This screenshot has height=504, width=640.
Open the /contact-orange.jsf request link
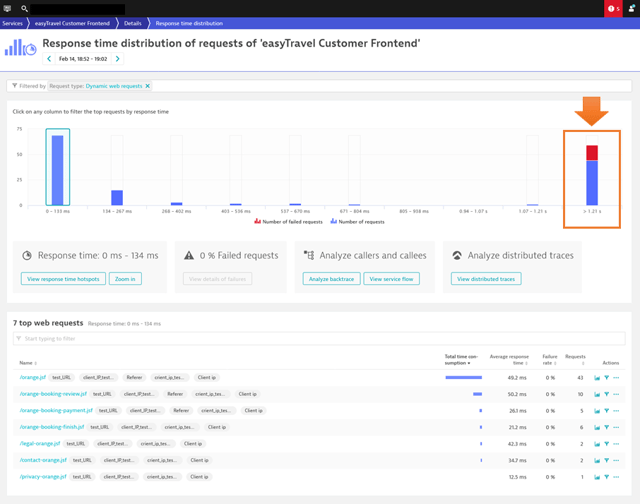point(43,460)
